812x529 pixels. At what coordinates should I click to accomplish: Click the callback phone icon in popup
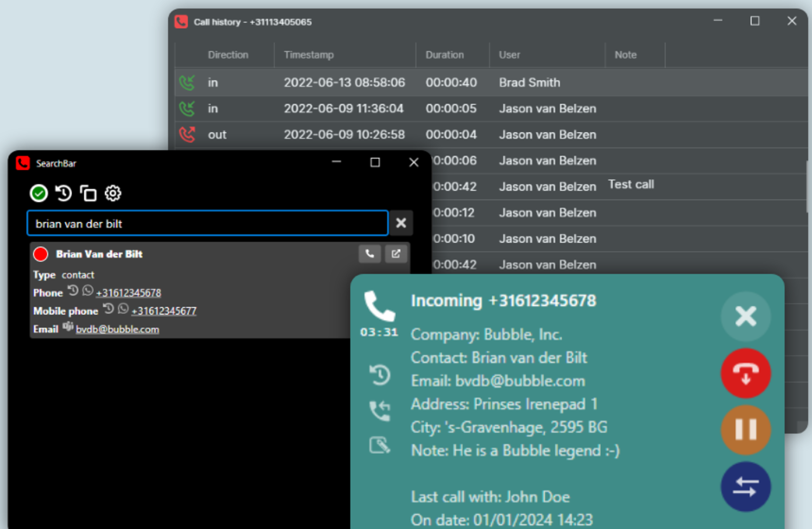(380, 410)
